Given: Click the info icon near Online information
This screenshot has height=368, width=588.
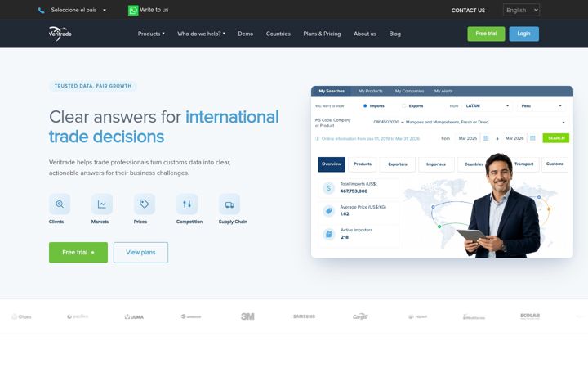Looking at the screenshot, I should tap(317, 138).
